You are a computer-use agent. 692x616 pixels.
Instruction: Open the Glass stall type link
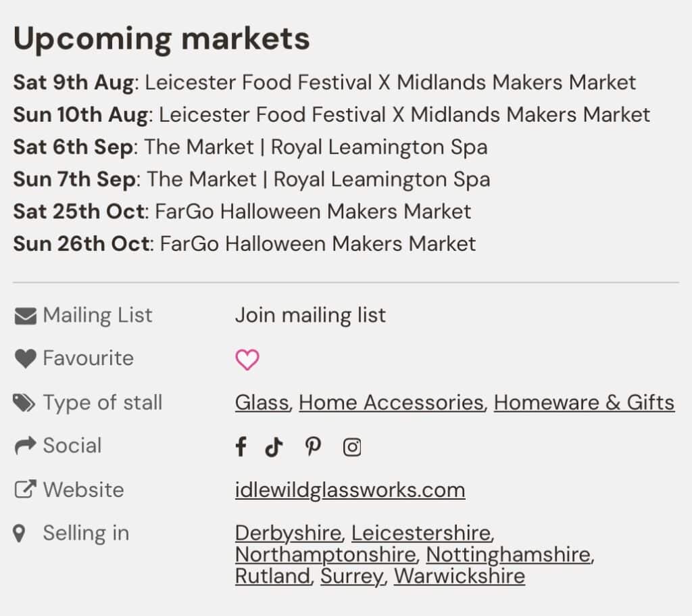coord(262,402)
